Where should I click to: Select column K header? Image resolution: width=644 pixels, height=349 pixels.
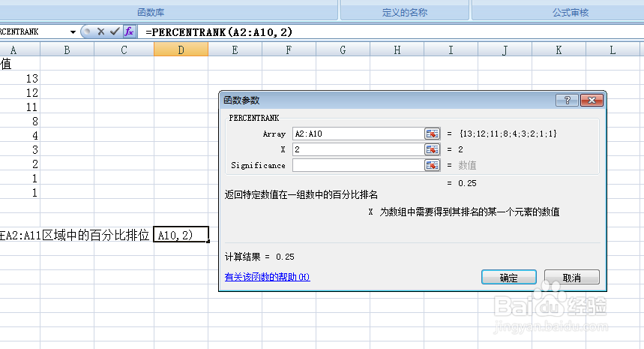pyautogui.click(x=559, y=50)
